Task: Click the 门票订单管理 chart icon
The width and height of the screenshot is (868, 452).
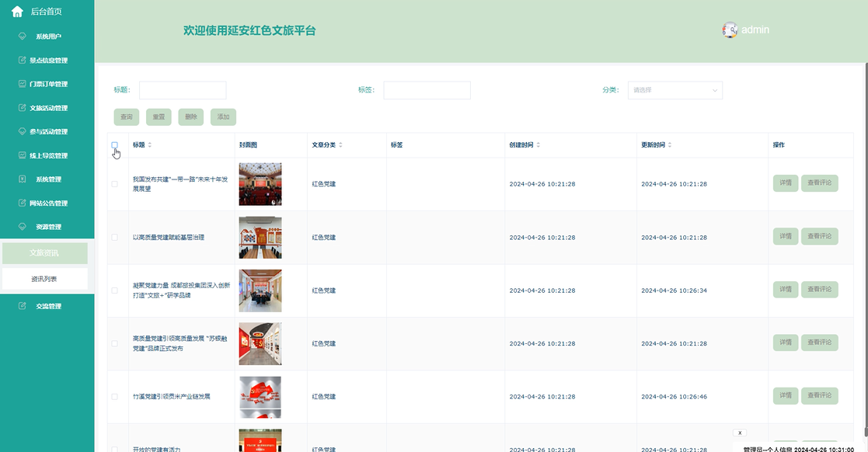Action: 22,84
